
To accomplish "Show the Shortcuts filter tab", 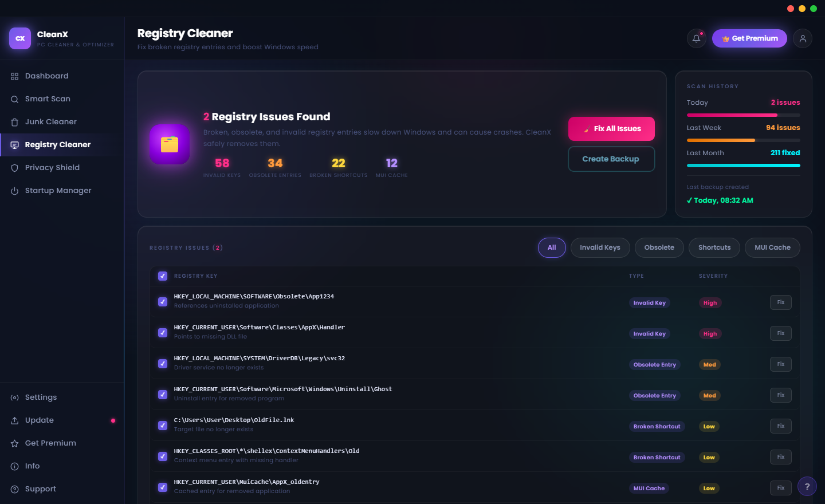I will click(x=714, y=247).
